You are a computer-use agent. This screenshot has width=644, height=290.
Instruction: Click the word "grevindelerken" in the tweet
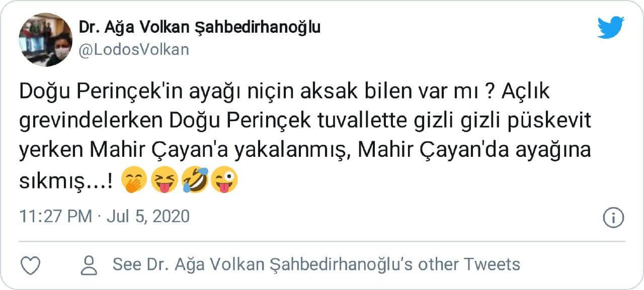(x=90, y=122)
